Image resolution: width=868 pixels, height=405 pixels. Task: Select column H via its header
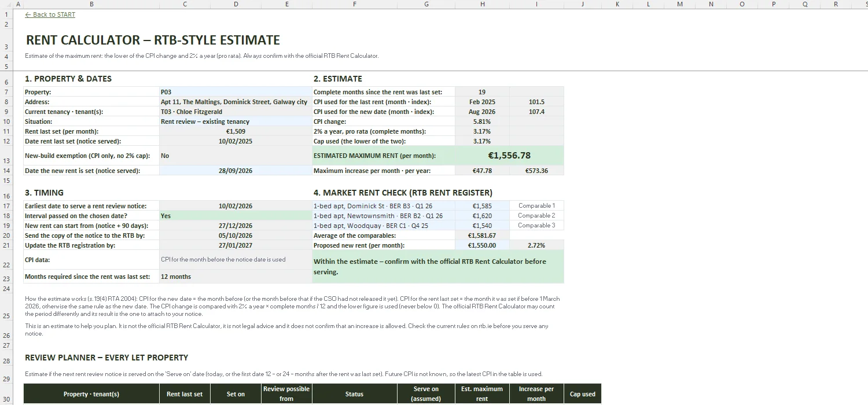point(482,4)
